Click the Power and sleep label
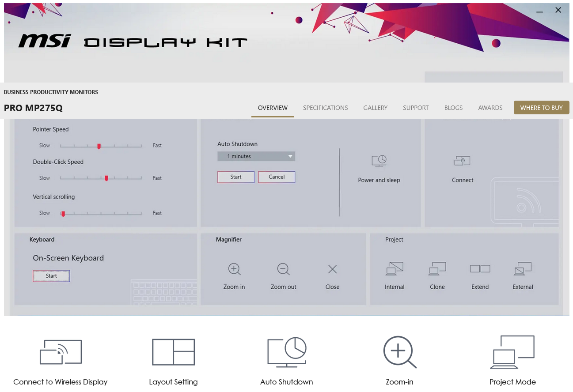573x392 pixels. (x=379, y=180)
